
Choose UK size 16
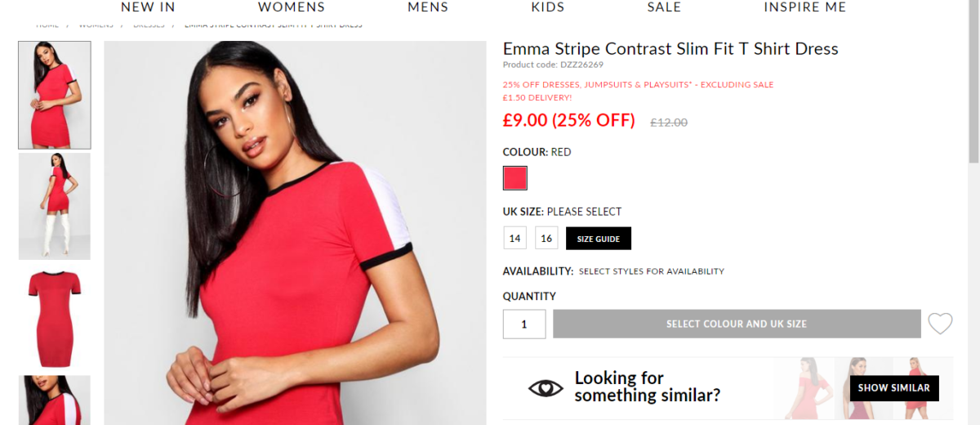click(546, 239)
